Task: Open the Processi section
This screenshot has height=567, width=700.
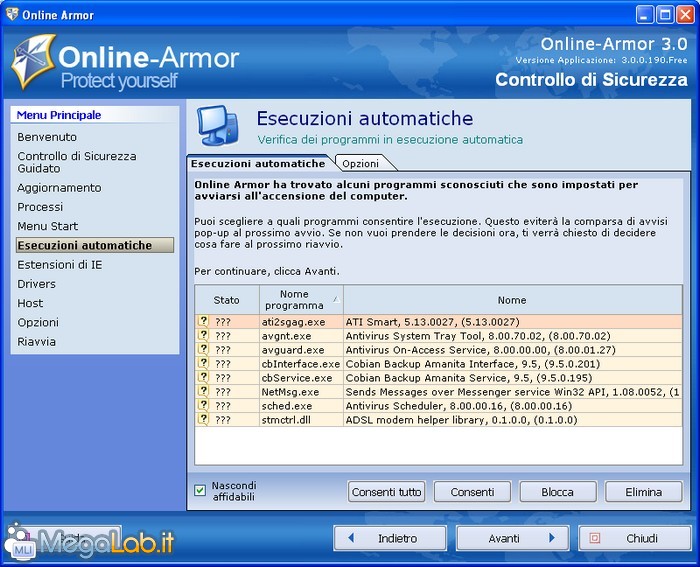Action: coord(40,207)
